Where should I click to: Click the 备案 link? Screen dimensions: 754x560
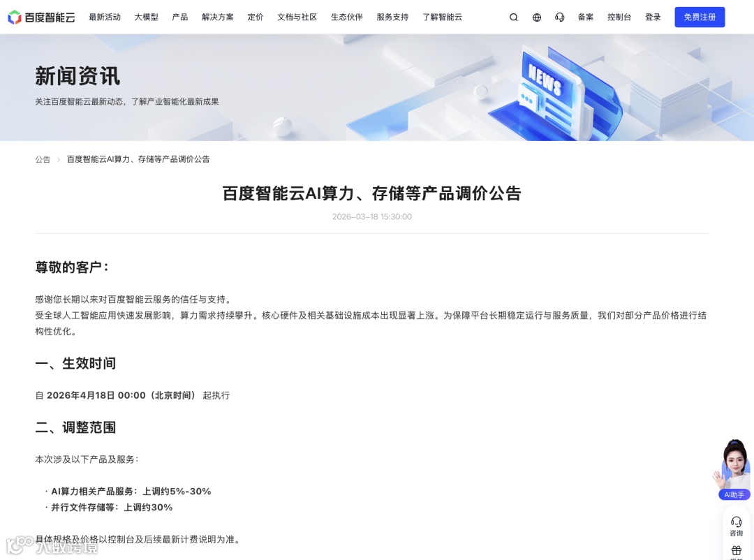coord(586,17)
